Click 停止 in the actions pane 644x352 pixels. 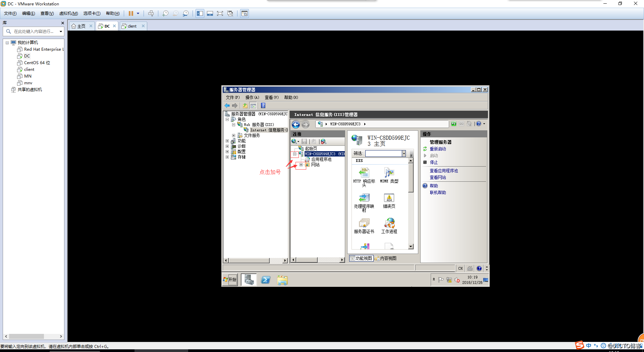click(x=434, y=162)
